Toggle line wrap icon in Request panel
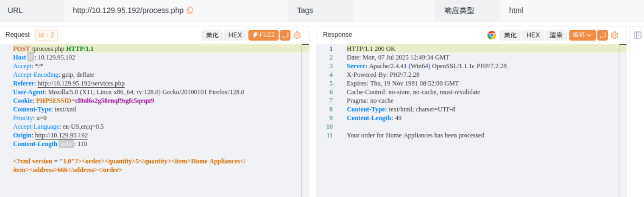Screen dimensions: 644x197 (285, 35)
